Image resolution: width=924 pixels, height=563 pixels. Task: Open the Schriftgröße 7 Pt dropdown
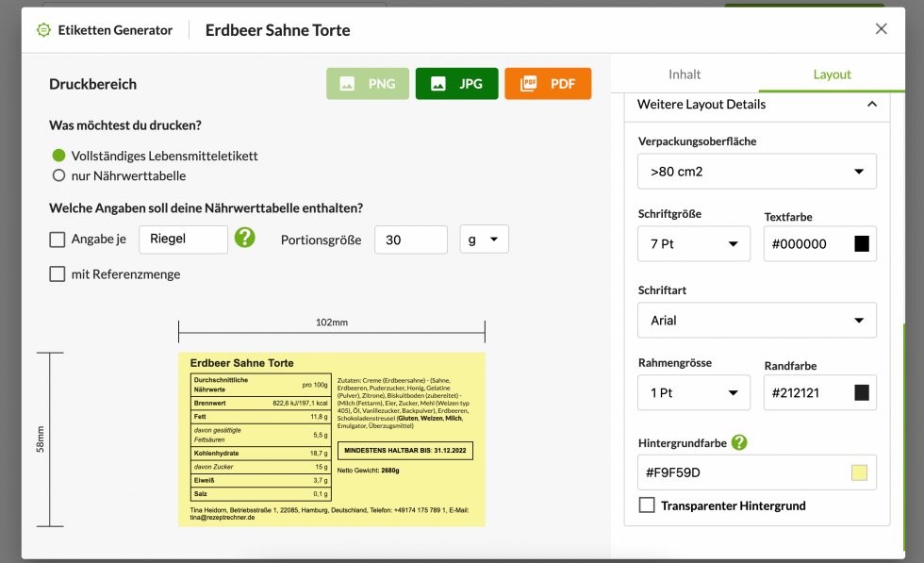(x=694, y=244)
